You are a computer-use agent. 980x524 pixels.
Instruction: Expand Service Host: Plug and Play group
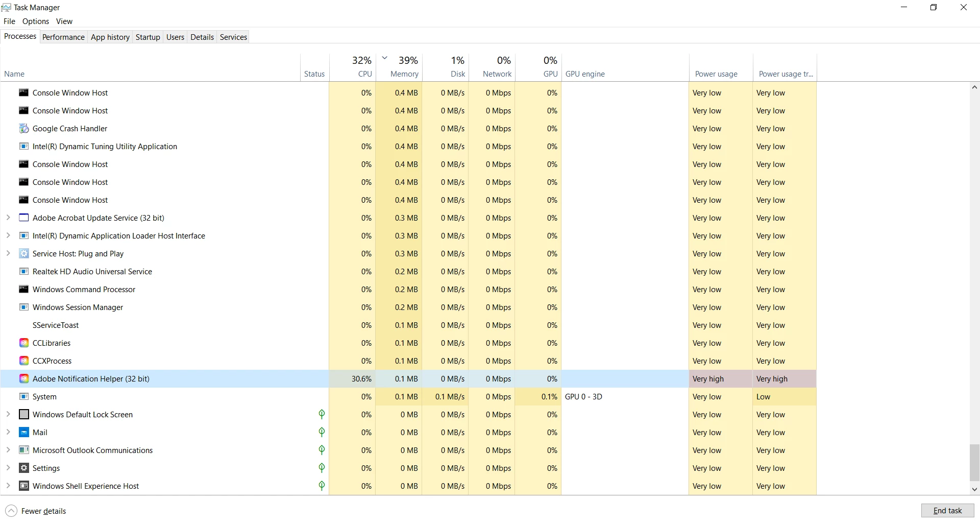[8, 253]
